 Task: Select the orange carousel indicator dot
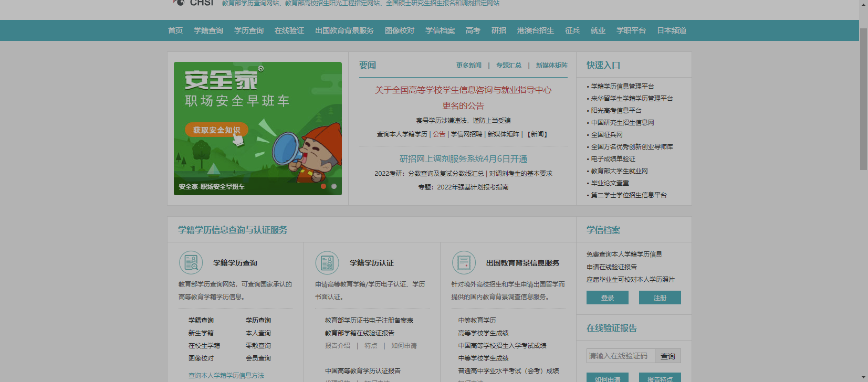coord(323,186)
